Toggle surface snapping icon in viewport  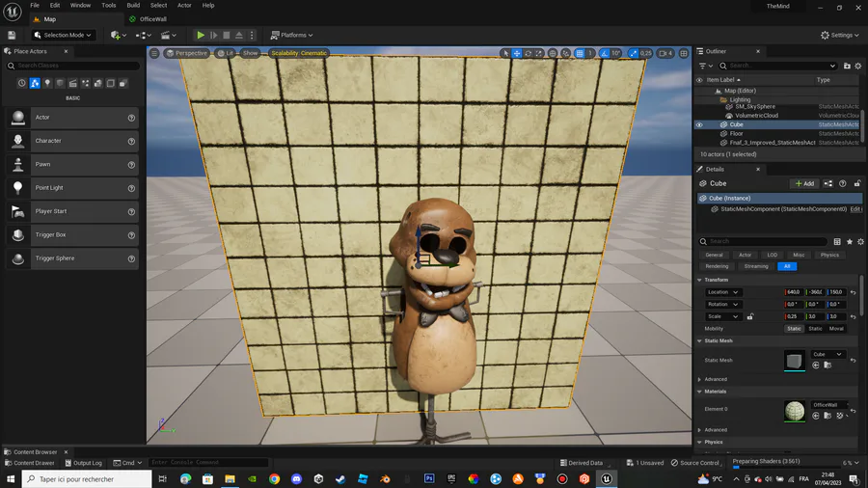[x=565, y=53]
